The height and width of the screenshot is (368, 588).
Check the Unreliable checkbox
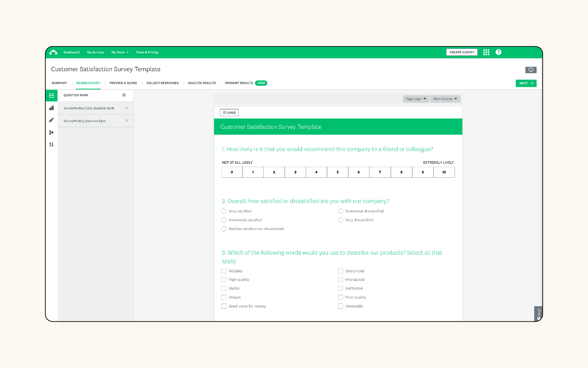340,306
